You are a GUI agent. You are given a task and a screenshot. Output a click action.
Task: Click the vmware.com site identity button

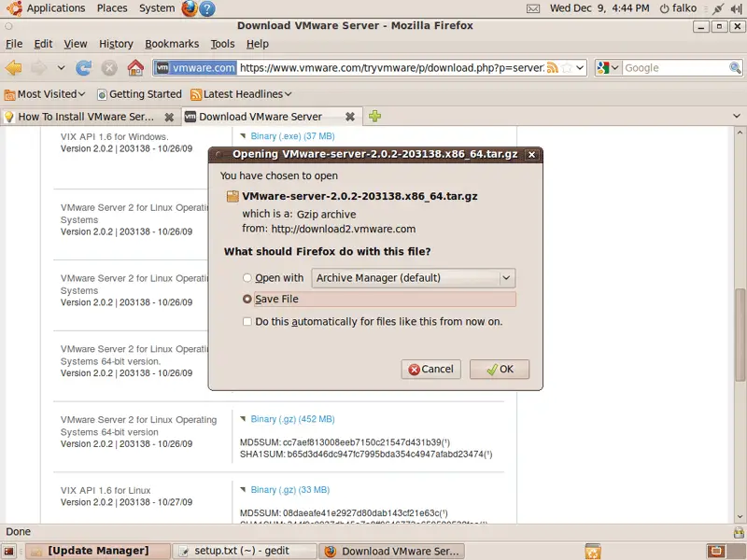pos(196,67)
